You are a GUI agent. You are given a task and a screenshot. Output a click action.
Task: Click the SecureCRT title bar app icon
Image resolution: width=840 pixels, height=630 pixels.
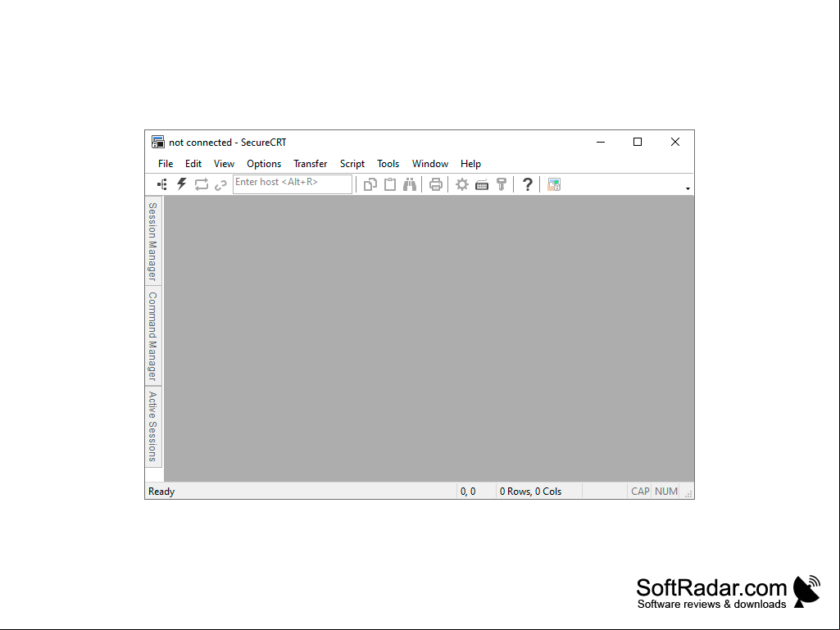157,142
